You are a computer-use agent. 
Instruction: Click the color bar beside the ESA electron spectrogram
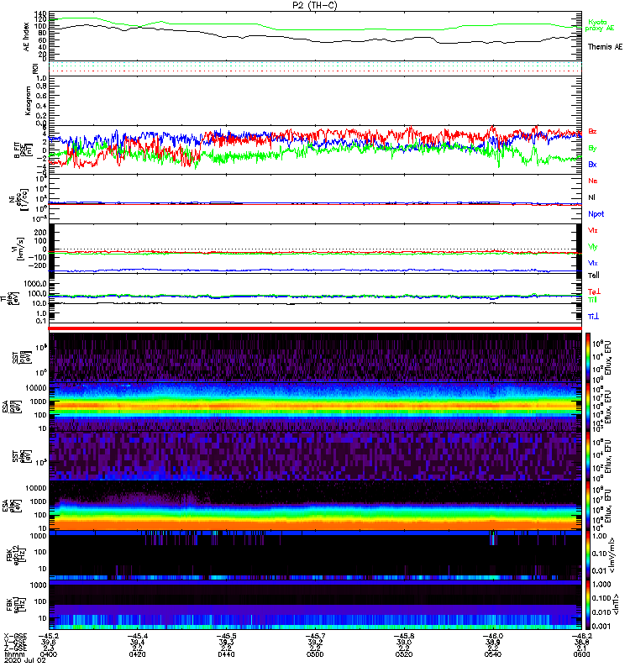point(588,506)
